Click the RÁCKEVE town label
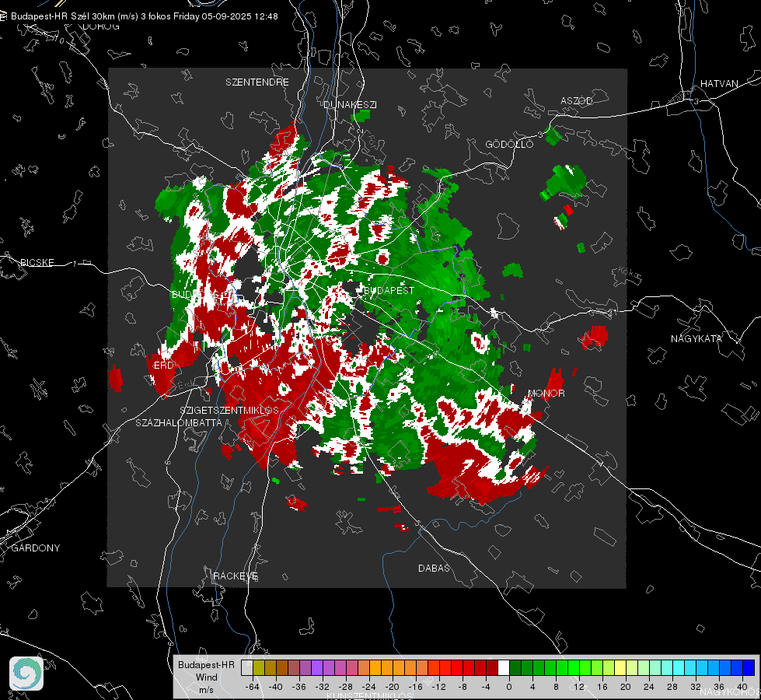The width and height of the screenshot is (761, 700). pos(236,576)
